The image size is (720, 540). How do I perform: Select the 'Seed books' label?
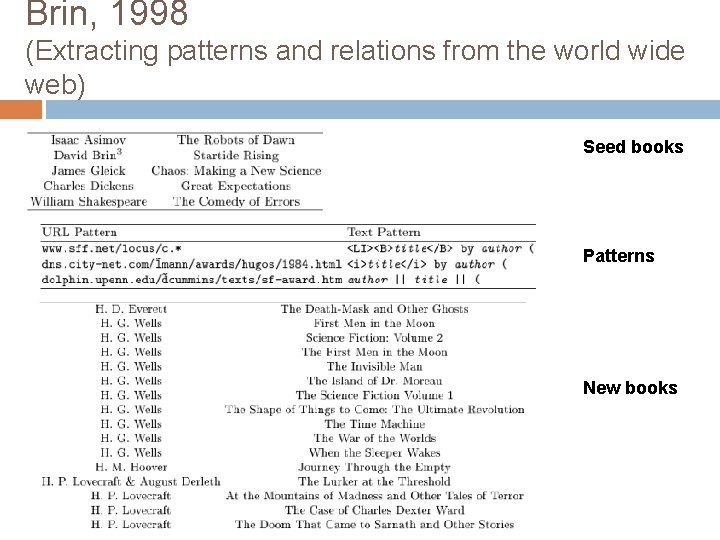[x=633, y=147]
